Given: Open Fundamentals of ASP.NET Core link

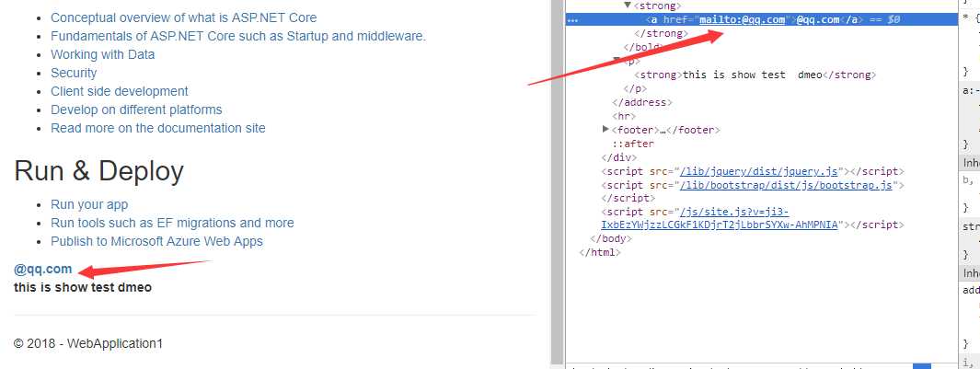Looking at the screenshot, I should click(238, 36).
